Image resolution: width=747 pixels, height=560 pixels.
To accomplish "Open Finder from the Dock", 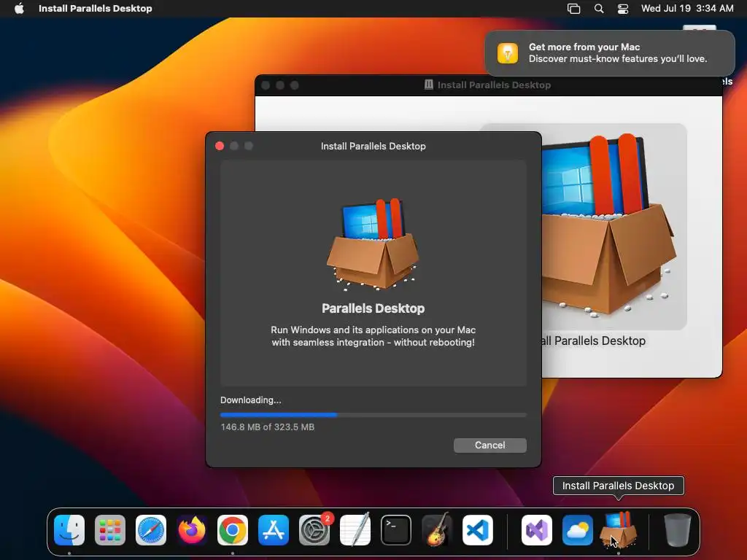I will point(69,529).
